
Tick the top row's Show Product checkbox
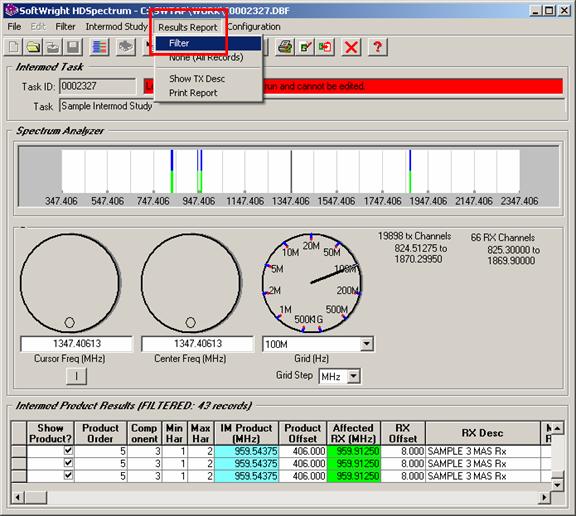click(x=68, y=450)
